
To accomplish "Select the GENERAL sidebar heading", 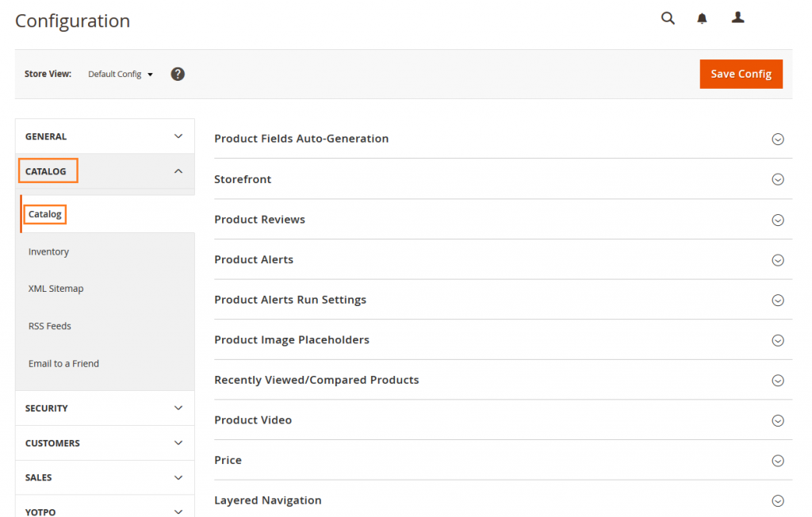I will point(46,136).
